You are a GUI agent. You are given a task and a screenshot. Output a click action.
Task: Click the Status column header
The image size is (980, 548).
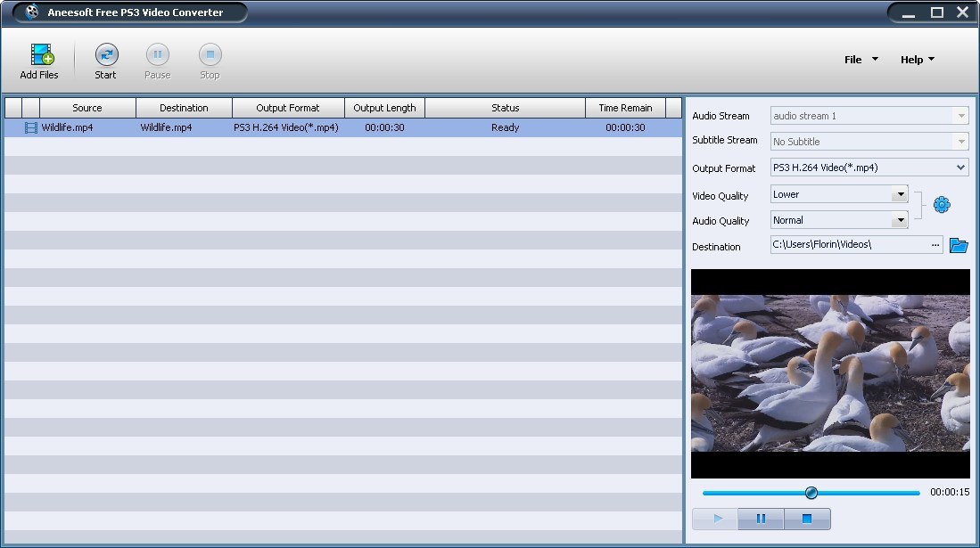505,107
